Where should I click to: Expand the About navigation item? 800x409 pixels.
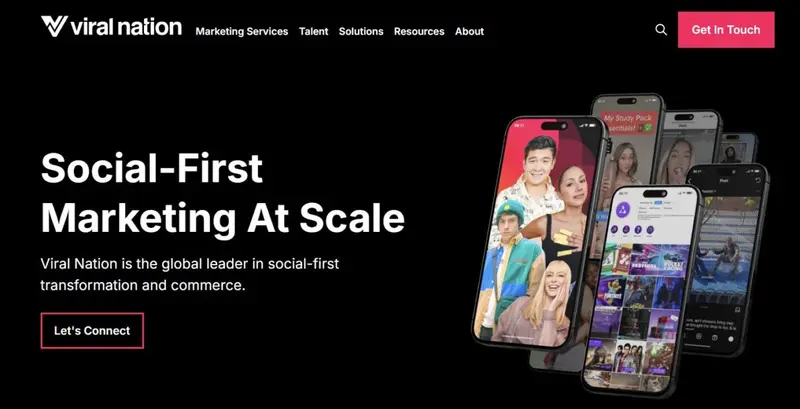[469, 31]
